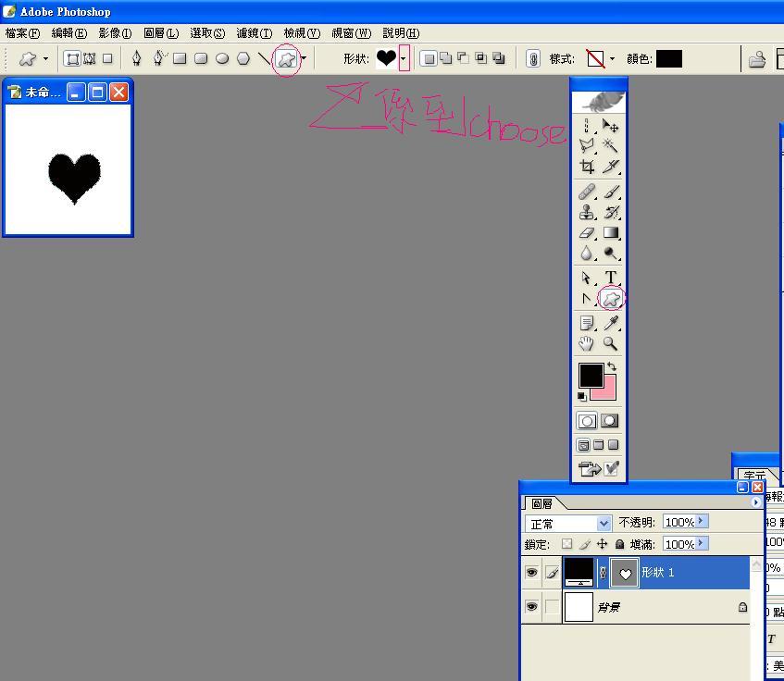Click the Ellipse shape tool in options bar
Screen dimensions: 784x681
(x=222, y=58)
